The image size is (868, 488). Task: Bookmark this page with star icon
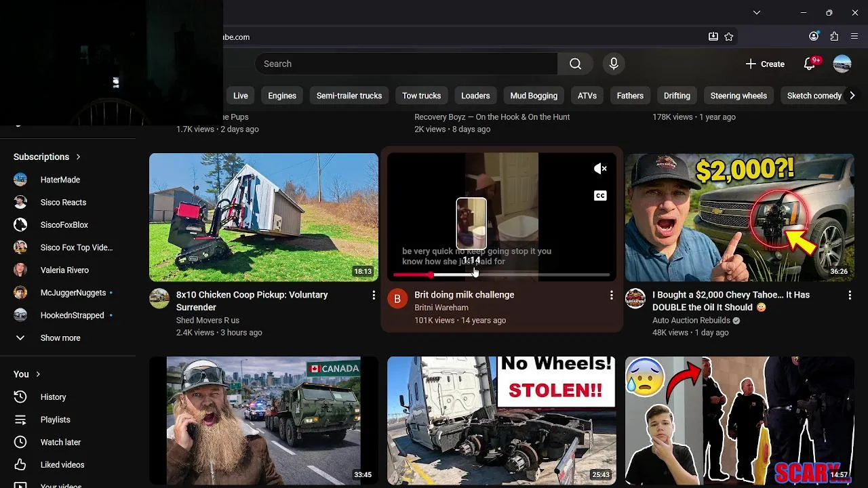pyautogui.click(x=729, y=37)
